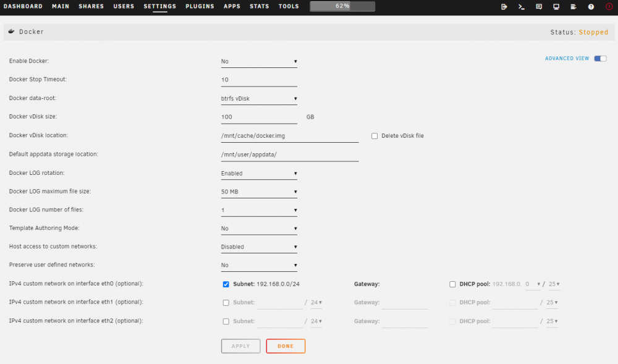
Task: Click the red alert circle icon
Action: point(609,7)
